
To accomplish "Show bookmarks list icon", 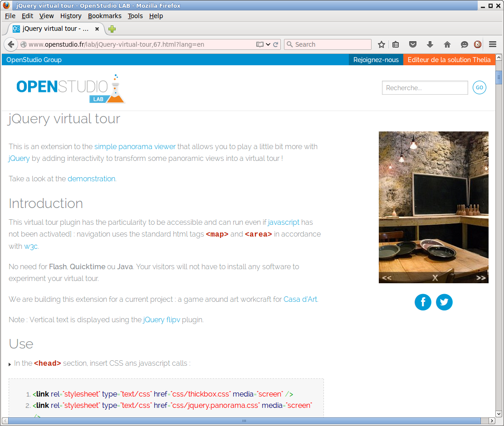I will 396,44.
